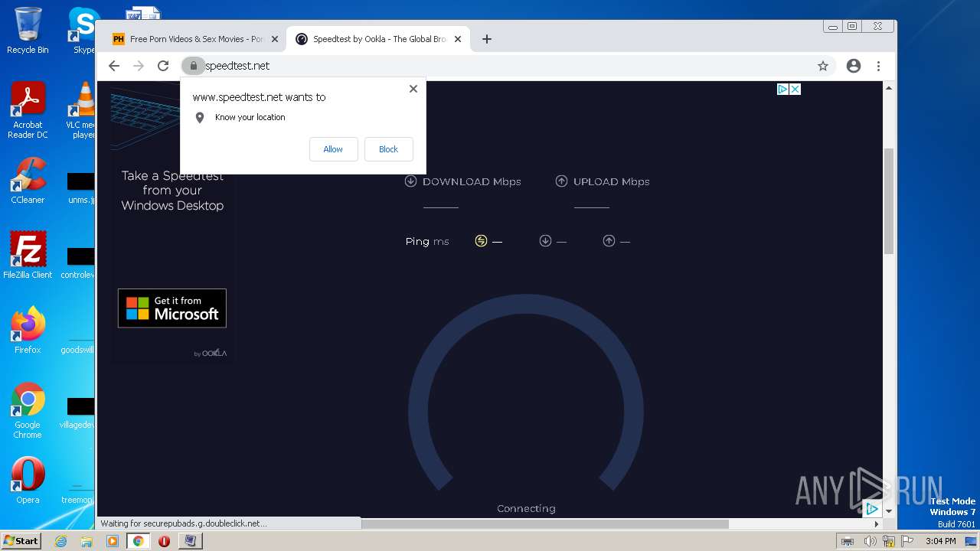
Task: Open the CCleaner desktop shortcut
Action: pyautogui.click(x=28, y=181)
